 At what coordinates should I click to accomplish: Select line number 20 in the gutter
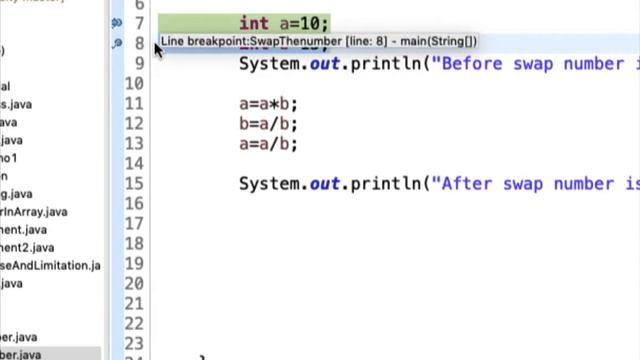tap(134, 284)
